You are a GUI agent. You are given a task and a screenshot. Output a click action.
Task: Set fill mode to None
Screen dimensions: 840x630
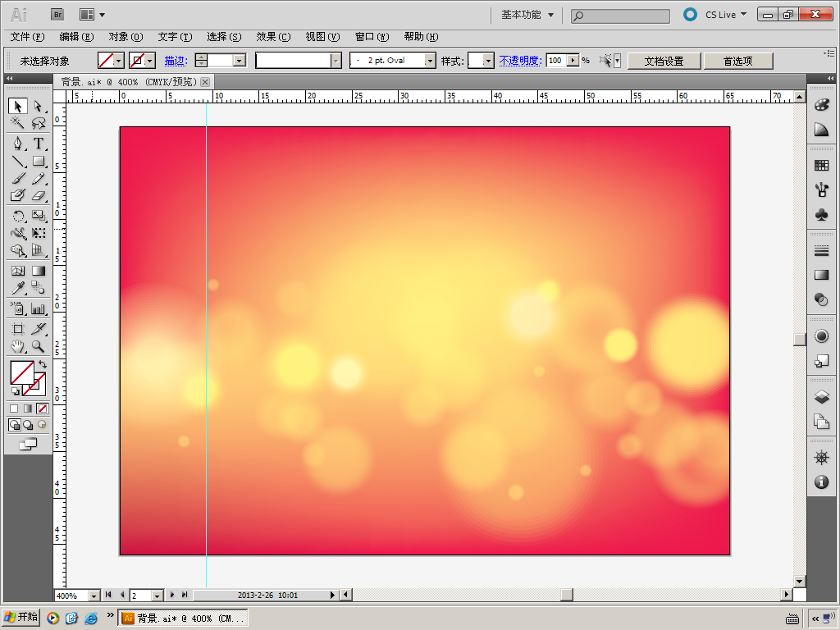(43, 409)
